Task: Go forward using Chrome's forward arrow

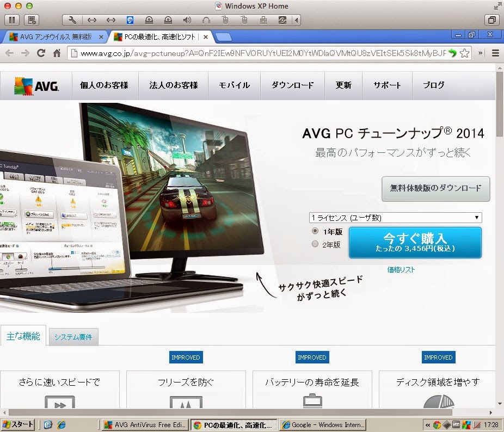Action: pyautogui.click(x=25, y=53)
